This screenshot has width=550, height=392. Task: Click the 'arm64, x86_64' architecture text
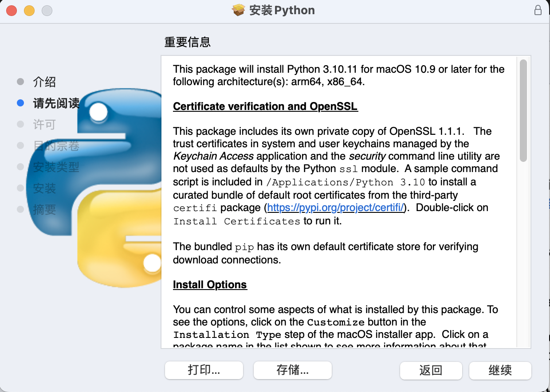tap(328, 82)
